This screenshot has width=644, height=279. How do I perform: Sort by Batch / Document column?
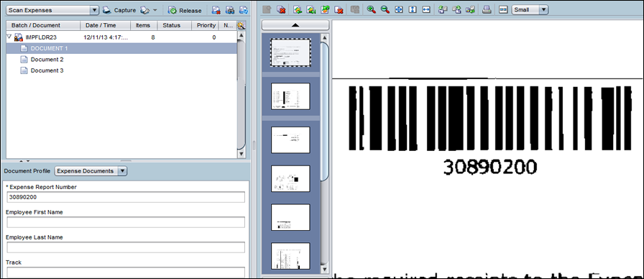pyautogui.click(x=43, y=25)
